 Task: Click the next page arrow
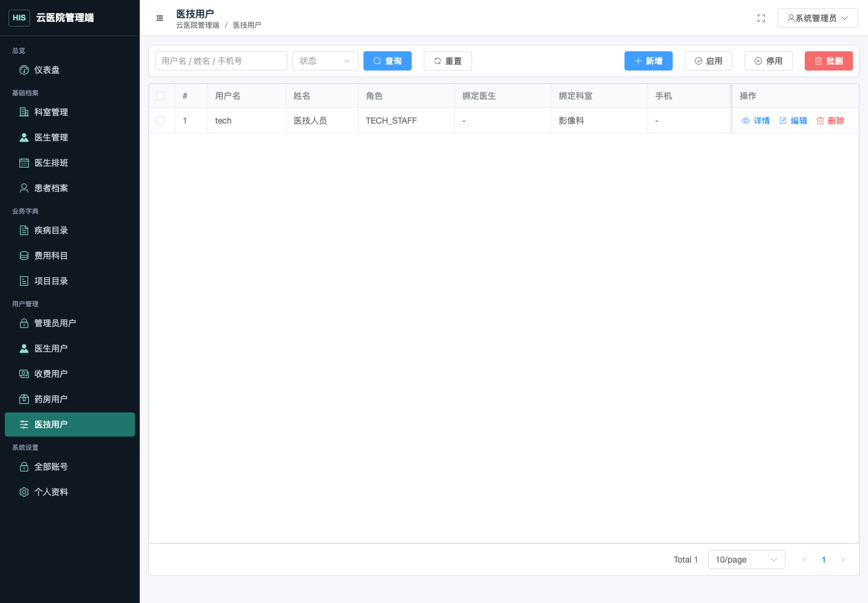843,560
